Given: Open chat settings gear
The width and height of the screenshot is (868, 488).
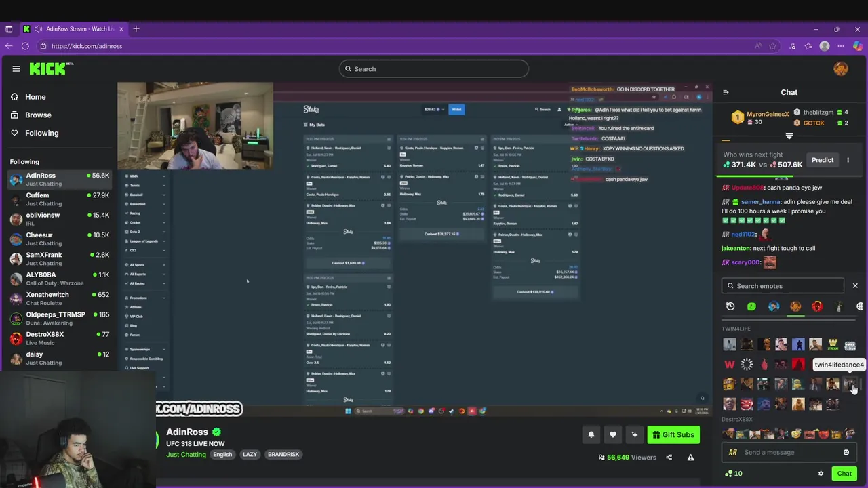Looking at the screenshot, I should (x=821, y=474).
